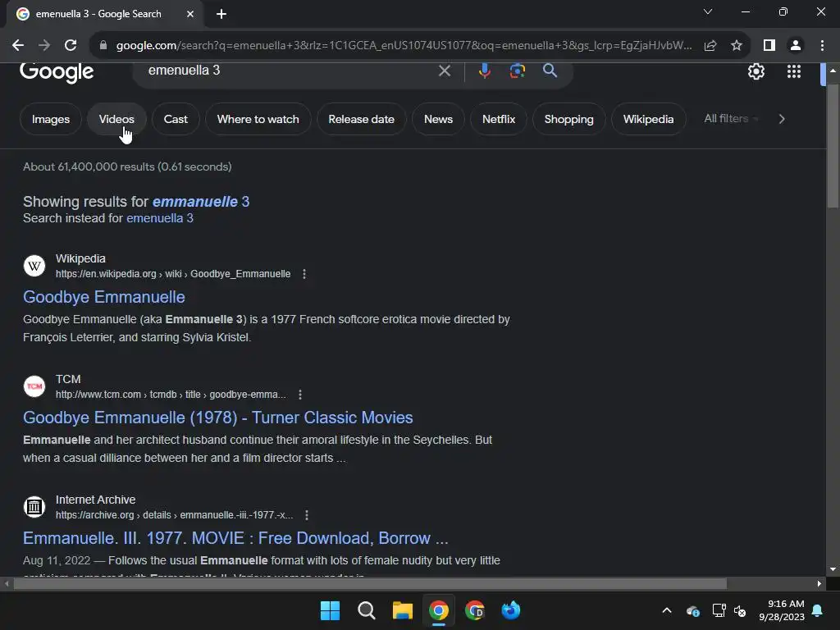Go back to the previous page
The width and height of the screenshot is (840, 630).
[18, 46]
